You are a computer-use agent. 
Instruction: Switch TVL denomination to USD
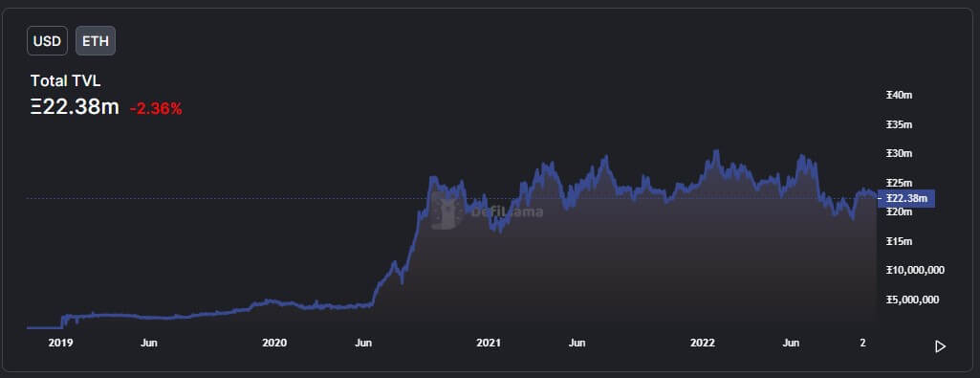pyautogui.click(x=47, y=42)
